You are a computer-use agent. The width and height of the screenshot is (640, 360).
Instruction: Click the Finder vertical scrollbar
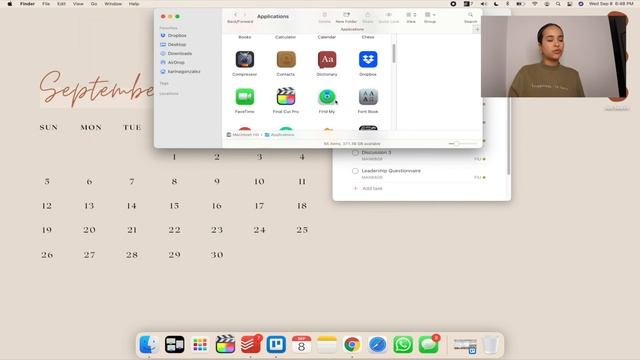[393, 53]
